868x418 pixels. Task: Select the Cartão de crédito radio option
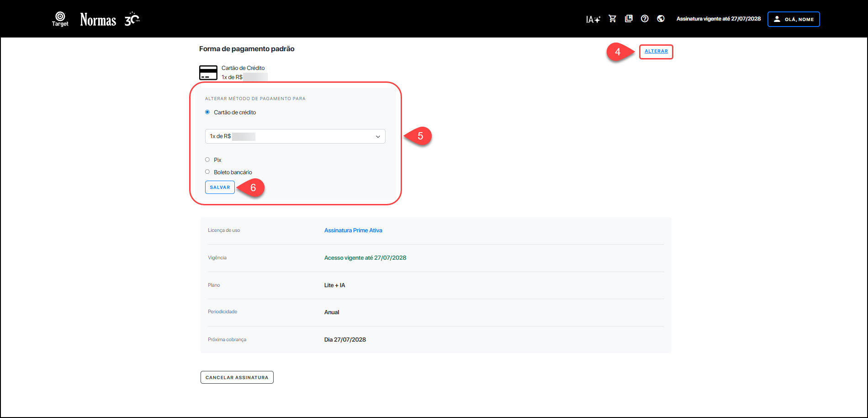[x=207, y=112]
